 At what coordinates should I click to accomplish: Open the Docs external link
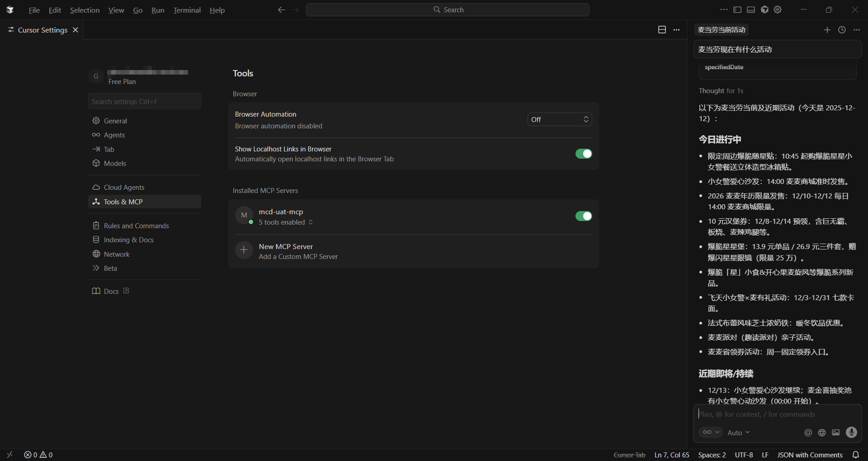pos(111,291)
